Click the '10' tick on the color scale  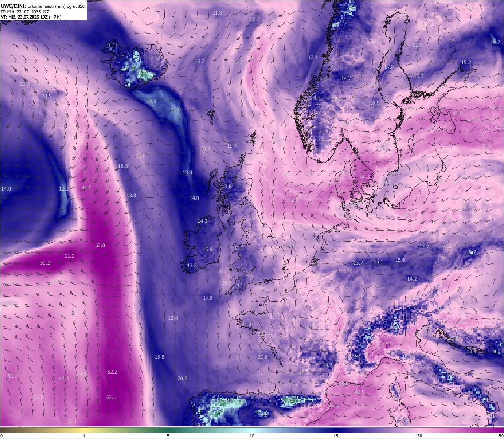point(252,436)
